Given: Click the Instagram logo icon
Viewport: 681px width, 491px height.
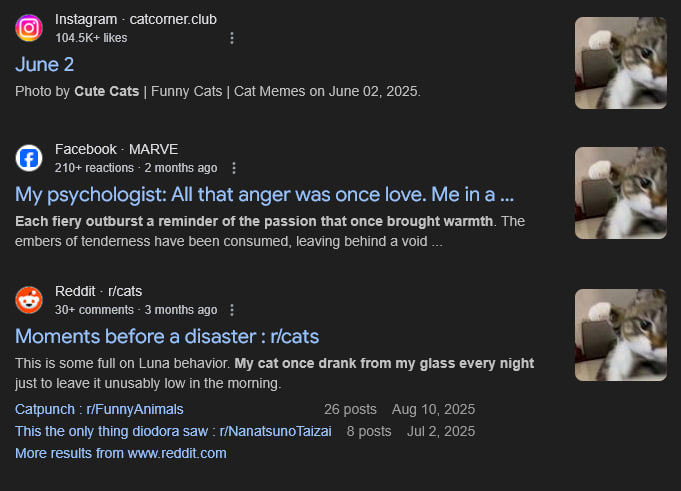Looking at the screenshot, I should click(29, 28).
